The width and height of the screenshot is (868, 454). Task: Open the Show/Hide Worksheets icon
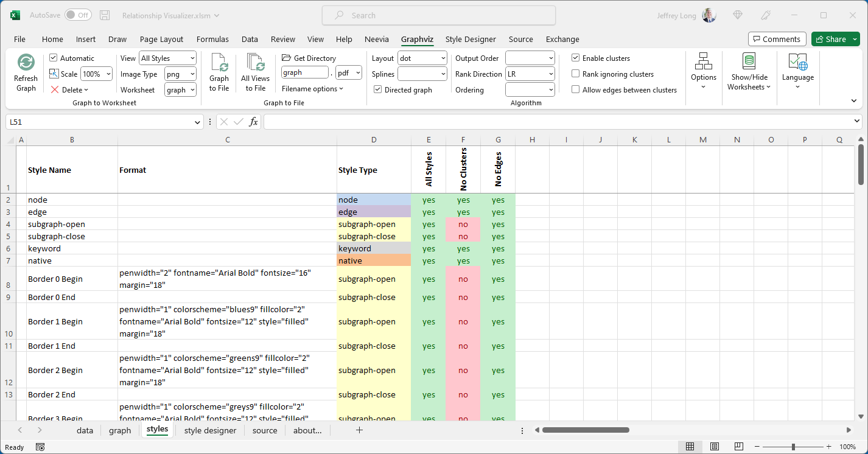(x=749, y=61)
